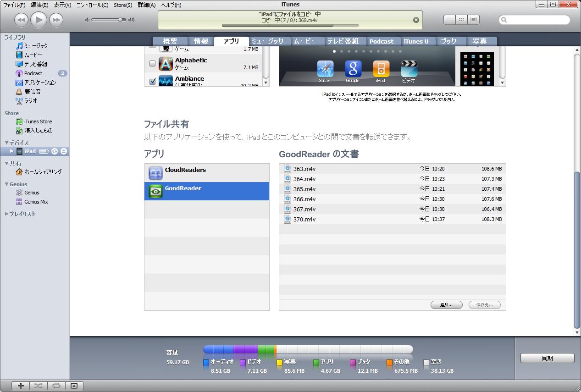The width and height of the screenshot is (581, 392).
Task: Go back to the previous track
Action: pos(22,19)
